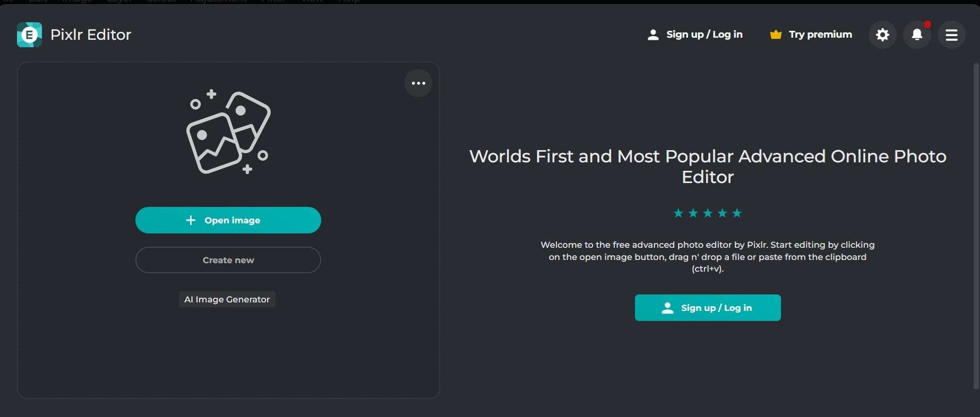This screenshot has height=417, width=980.
Task: Open the three-dots options in upload panel
Action: [x=418, y=83]
